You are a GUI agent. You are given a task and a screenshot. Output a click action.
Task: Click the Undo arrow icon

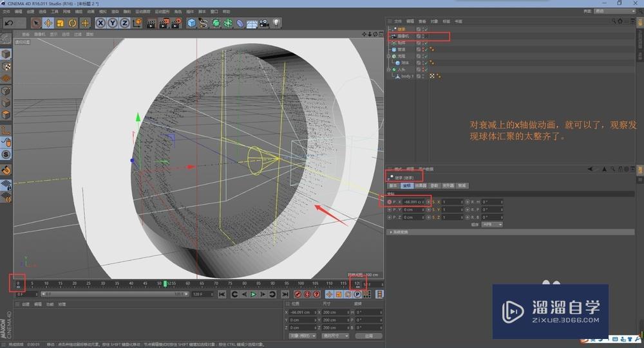(10, 23)
